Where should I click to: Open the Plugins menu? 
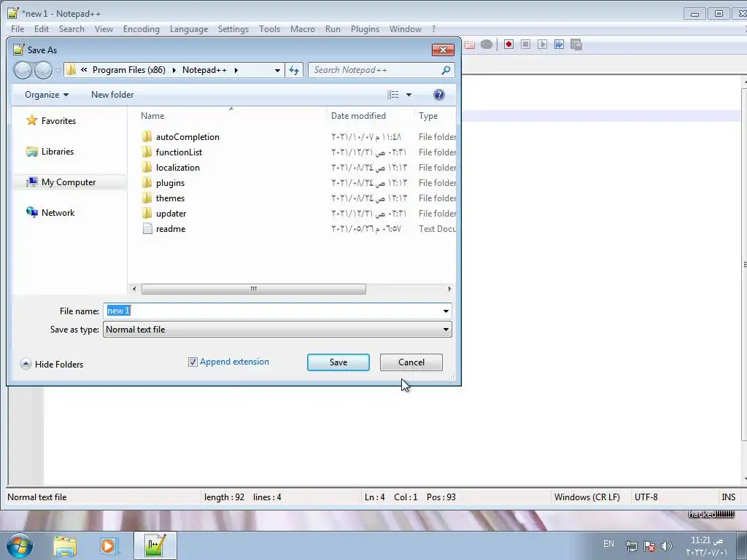[365, 29]
